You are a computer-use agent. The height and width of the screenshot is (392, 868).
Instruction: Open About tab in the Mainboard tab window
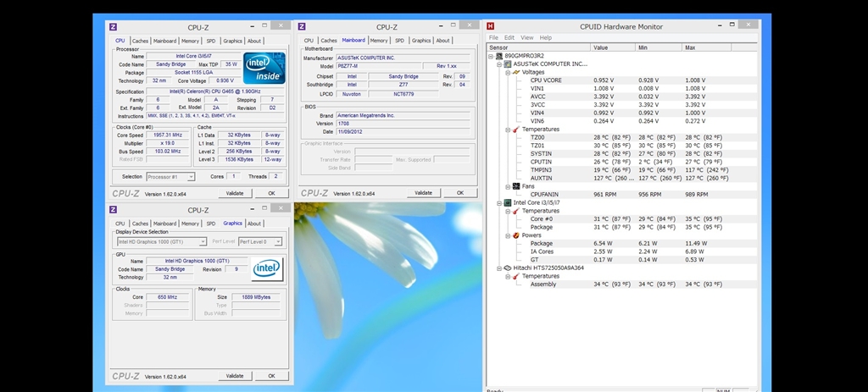tap(442, 41)
